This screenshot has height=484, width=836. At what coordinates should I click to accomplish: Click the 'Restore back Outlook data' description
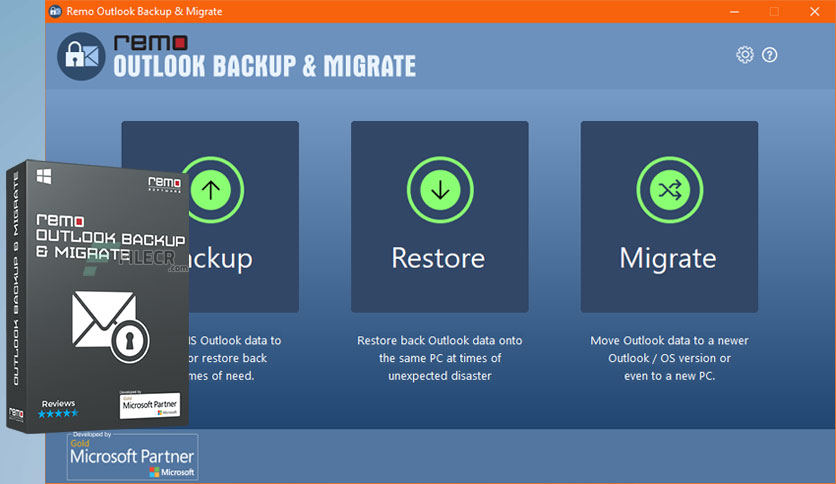pyautogui.click(x=439, y=358)
